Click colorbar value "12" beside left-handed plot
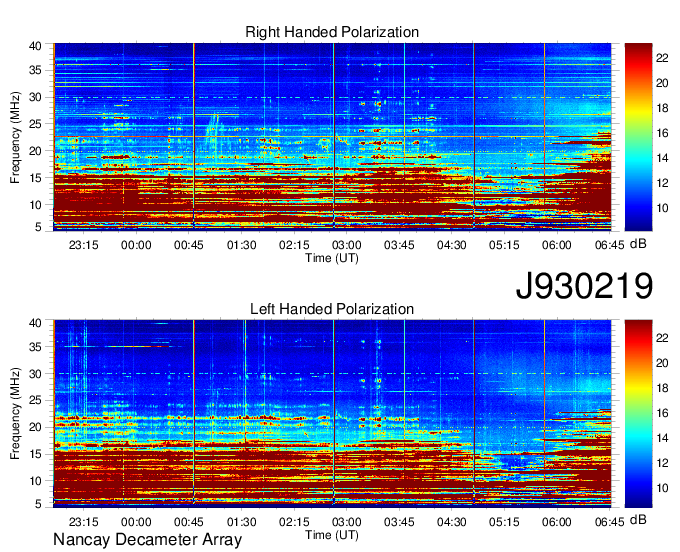680x552 pixels. 662,463
